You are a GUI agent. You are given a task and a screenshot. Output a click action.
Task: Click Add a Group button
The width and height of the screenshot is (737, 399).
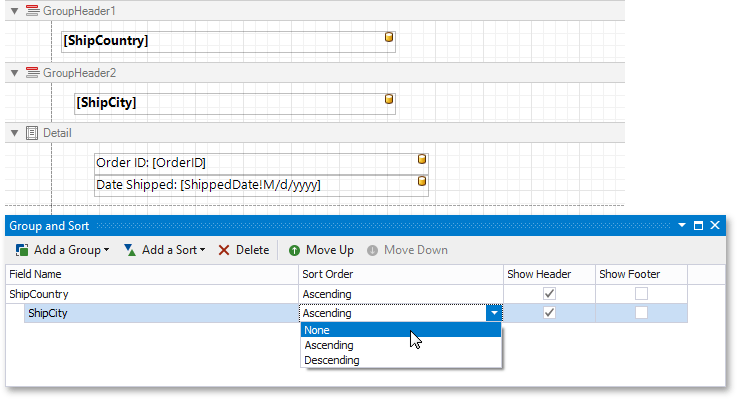62,250
